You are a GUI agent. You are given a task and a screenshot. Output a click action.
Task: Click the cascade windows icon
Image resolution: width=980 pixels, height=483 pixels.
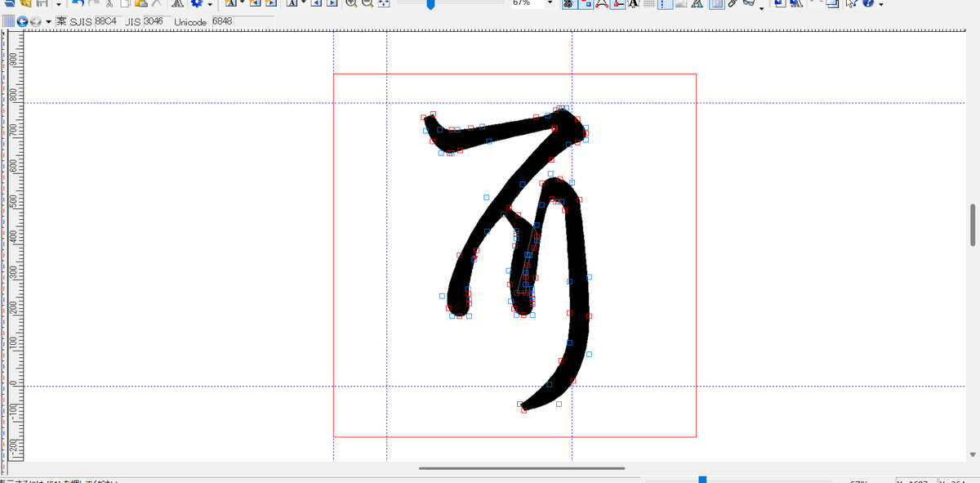(831, 3)
